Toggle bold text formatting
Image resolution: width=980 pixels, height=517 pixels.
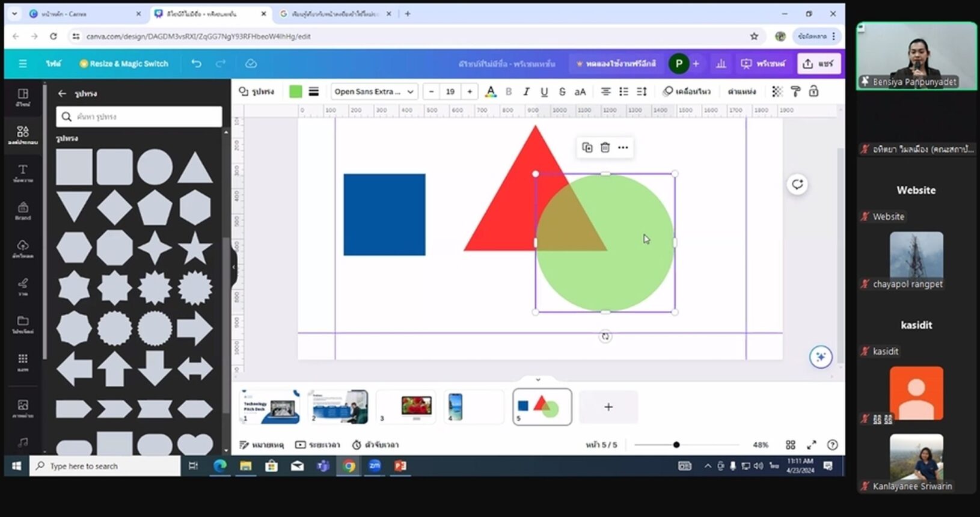coord(509,91)
